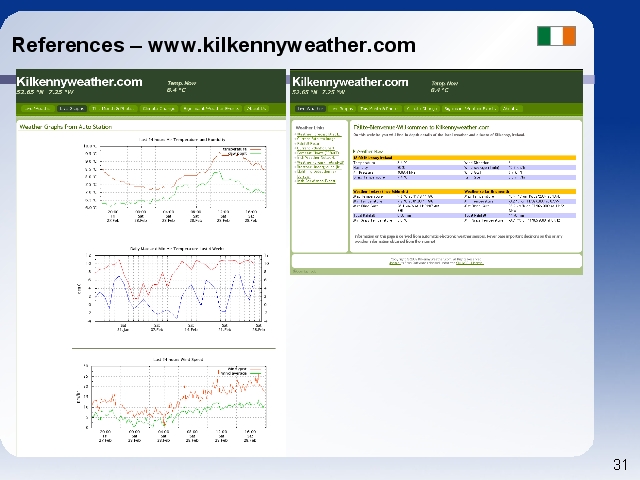Screen dimensions: 640x480
Task: Click the slide title 'References – www.kilkennyweather.com'
Action: (x=213, y=45)
